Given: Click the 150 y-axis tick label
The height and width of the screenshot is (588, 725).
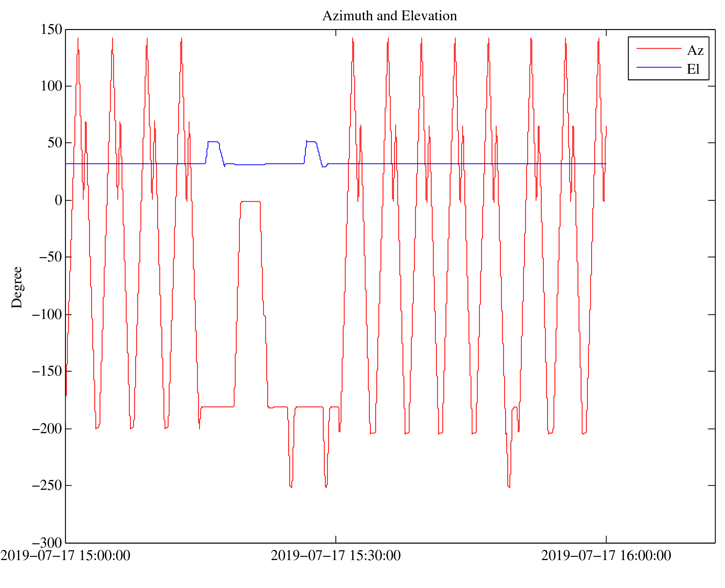Looking at the screenshot, I should coord(51,29).
